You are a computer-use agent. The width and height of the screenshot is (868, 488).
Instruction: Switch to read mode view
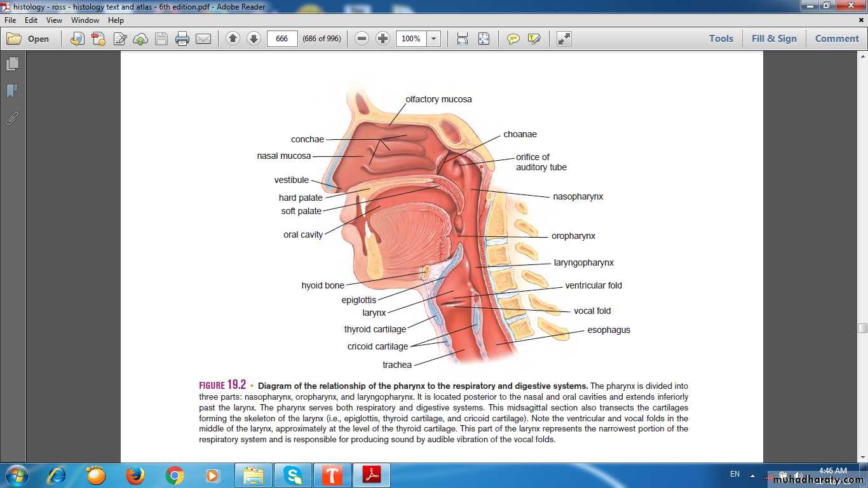coord(564,39)
